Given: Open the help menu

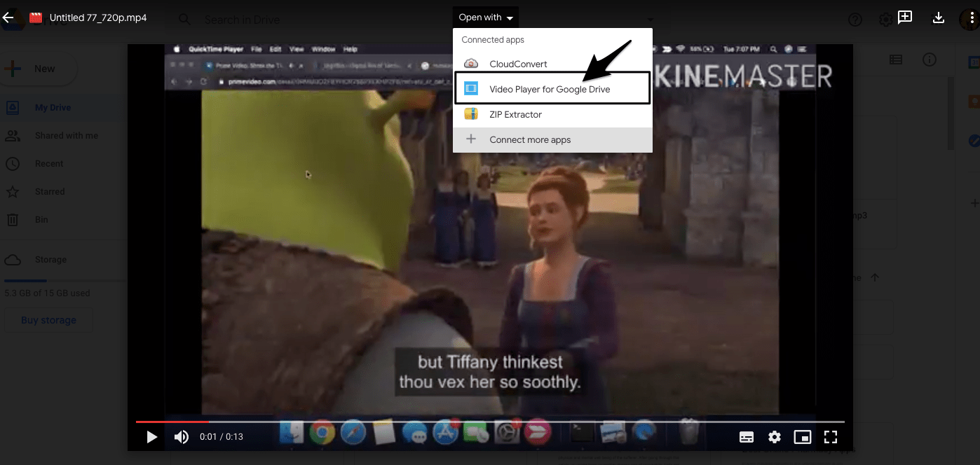Looking at the screenshot, I should [855, 20].
